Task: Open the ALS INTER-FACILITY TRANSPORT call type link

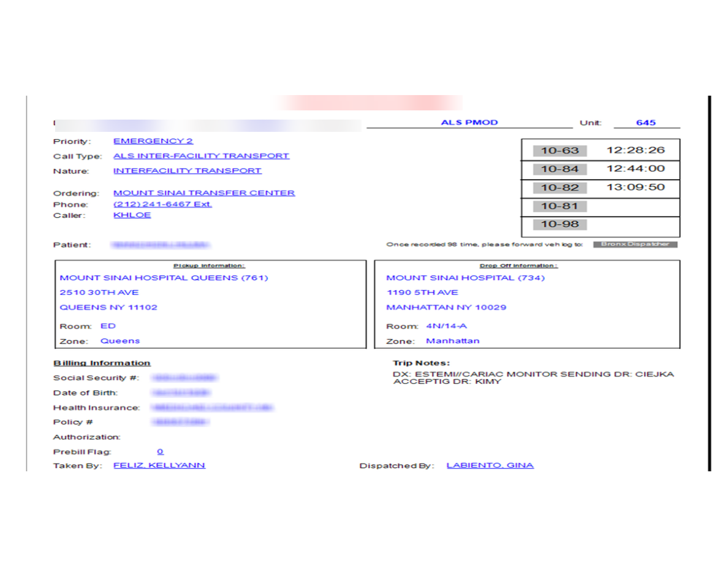Action: click(x=201, y=156)
